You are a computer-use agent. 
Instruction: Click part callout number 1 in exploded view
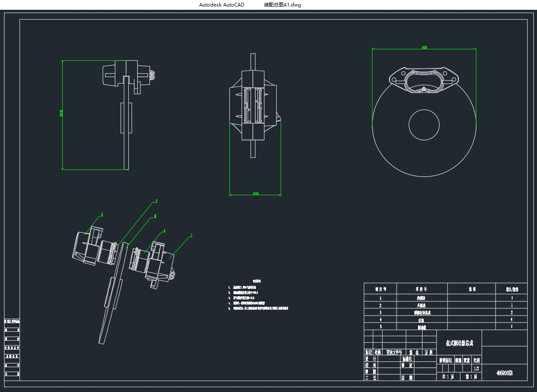click(x=191, y=236)
